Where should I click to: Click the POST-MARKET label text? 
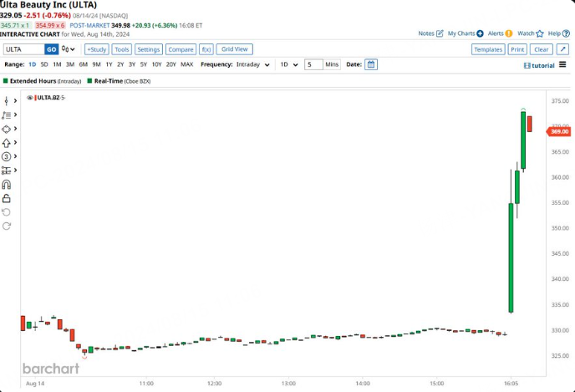(89, 25)
